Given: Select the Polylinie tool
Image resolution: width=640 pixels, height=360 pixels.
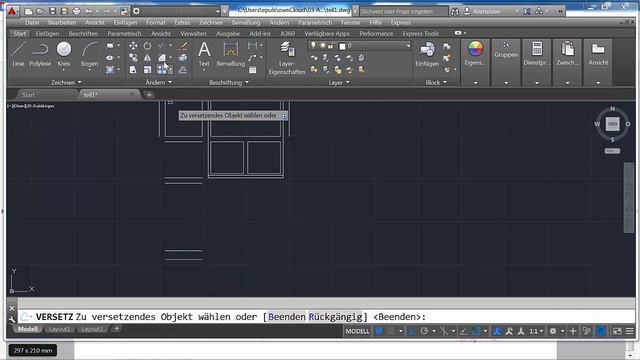Looking at the screenshot, I should pyautogui.click(x=40, y=54).
